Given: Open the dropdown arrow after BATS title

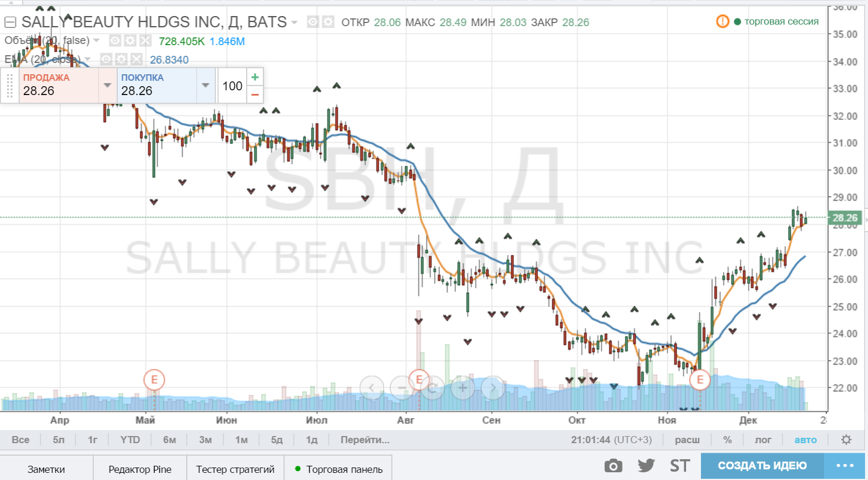Looking at the screenshot, I should (293, 23).
